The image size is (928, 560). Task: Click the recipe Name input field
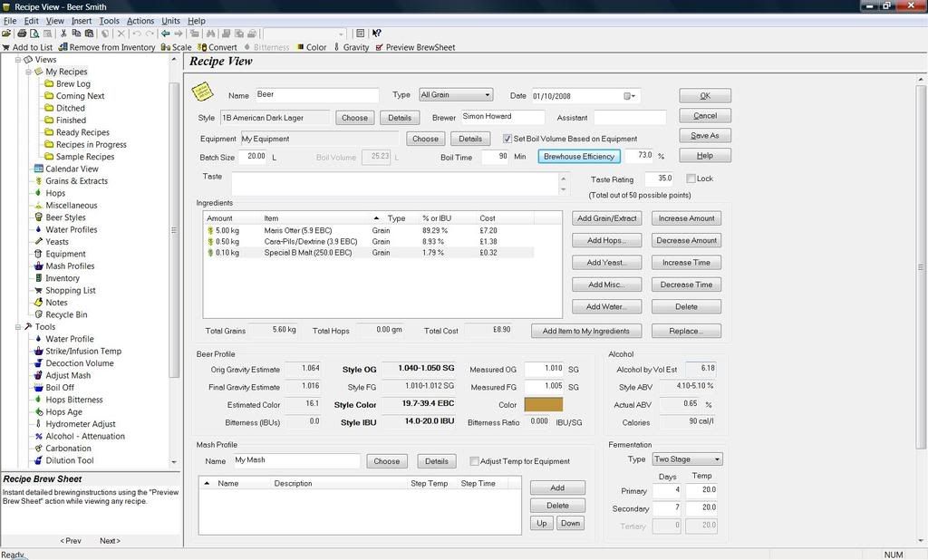click(x=316, y=95)
